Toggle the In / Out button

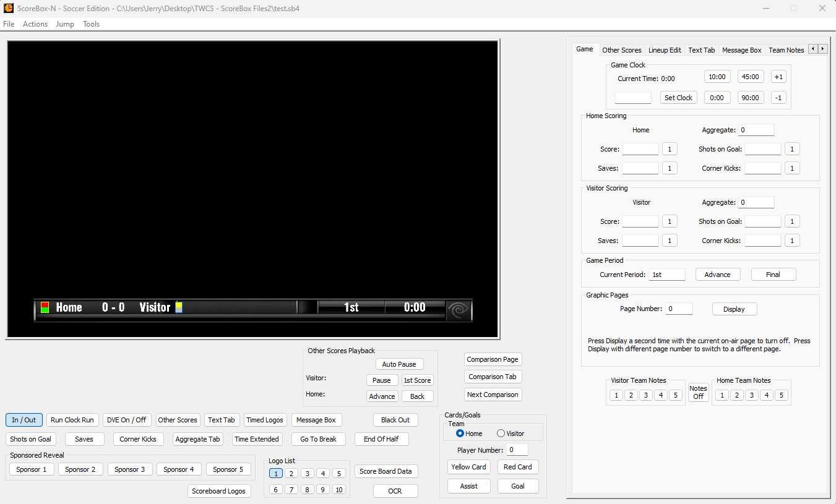[24, 419]
